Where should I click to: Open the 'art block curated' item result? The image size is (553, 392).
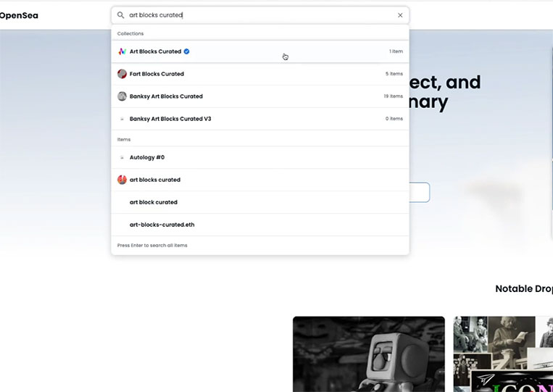(x=260, y=202)
